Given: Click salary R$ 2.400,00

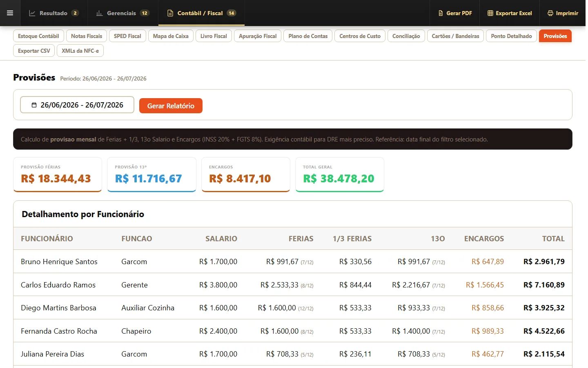Looking at the screenshot, I should click(x=218, y=331).
